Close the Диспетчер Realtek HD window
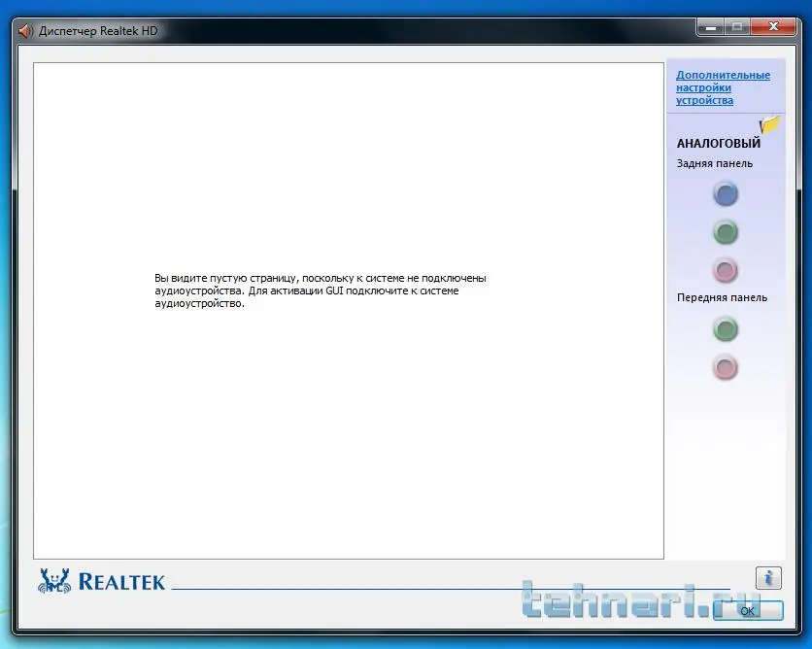 pos(773,27)
